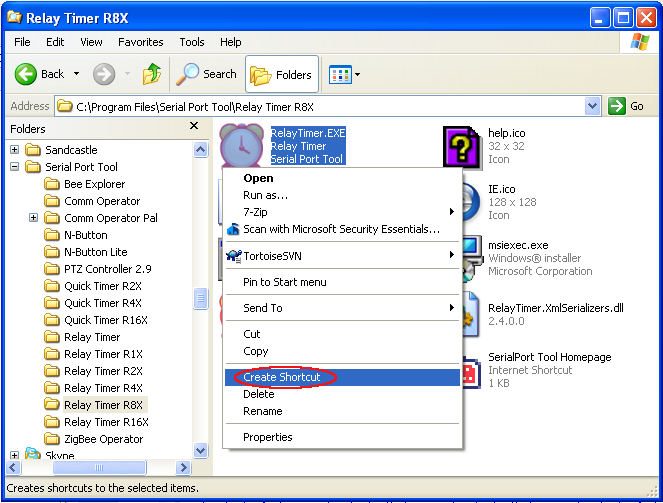This screenshot has height=503, width=663.
Task: Choose Delete from context menu
Action: point(342,394)
